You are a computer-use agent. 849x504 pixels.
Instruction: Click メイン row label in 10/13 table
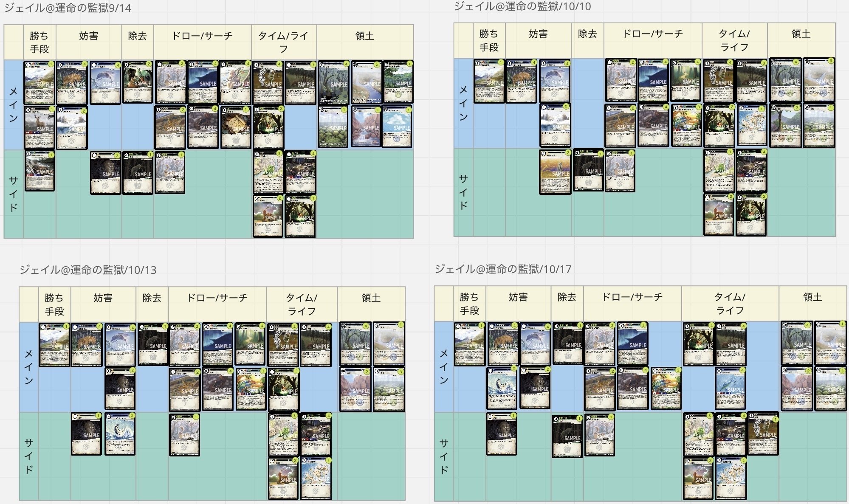click(x=29, y=367)
